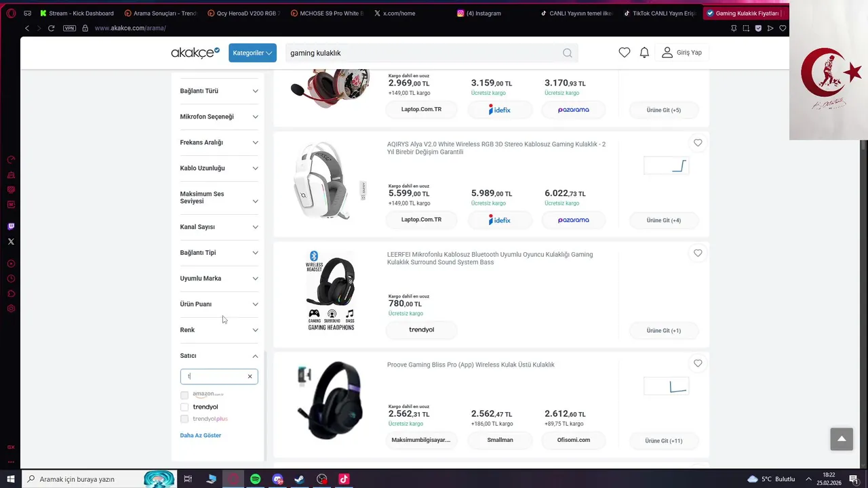Screen dimensions: 868x488
Task: Click Windows Start button
Action: click(x=11, y=479)
